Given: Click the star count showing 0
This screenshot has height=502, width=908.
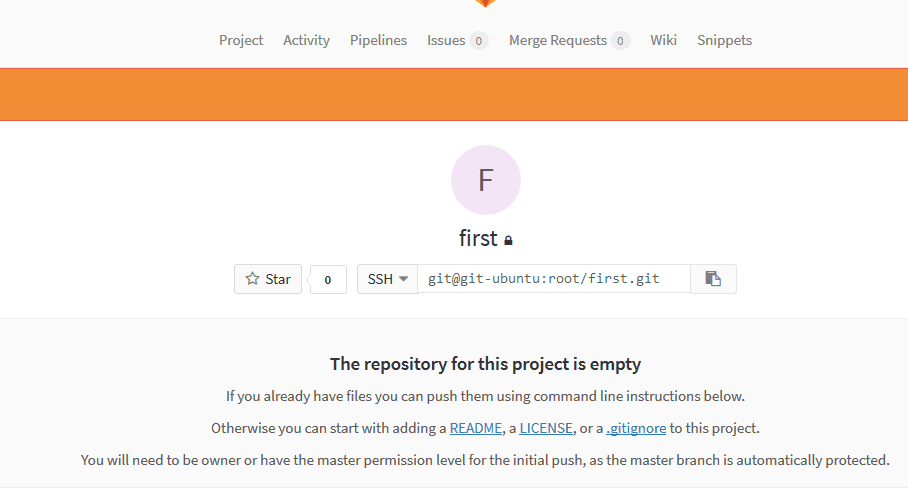Looking at the screenshot, I should [x=328, y=280].
